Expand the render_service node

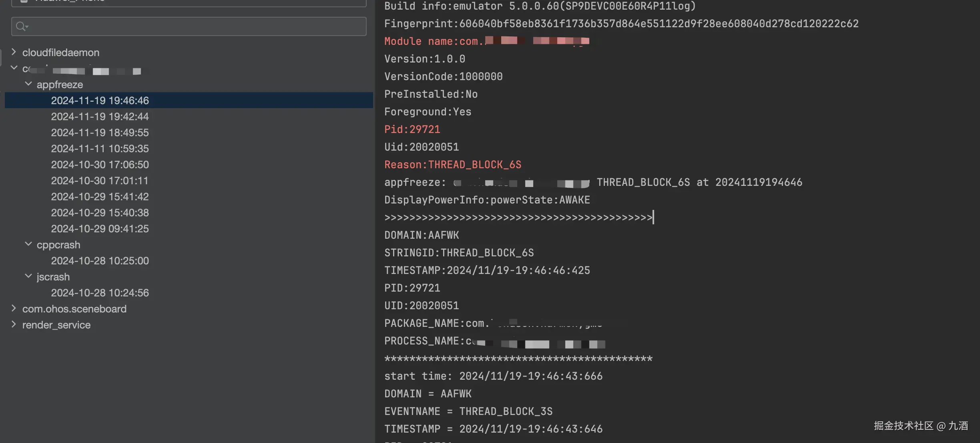click(x=14, y=324)
